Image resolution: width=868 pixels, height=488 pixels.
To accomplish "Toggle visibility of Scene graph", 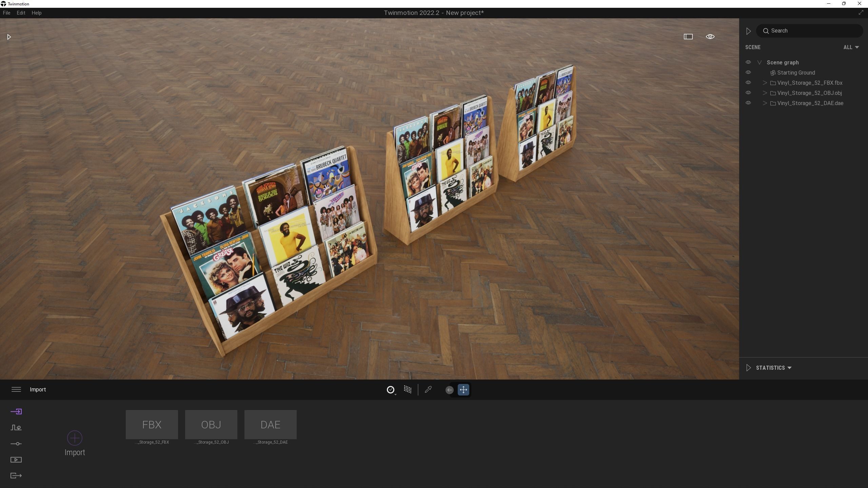I will point(748,62).
